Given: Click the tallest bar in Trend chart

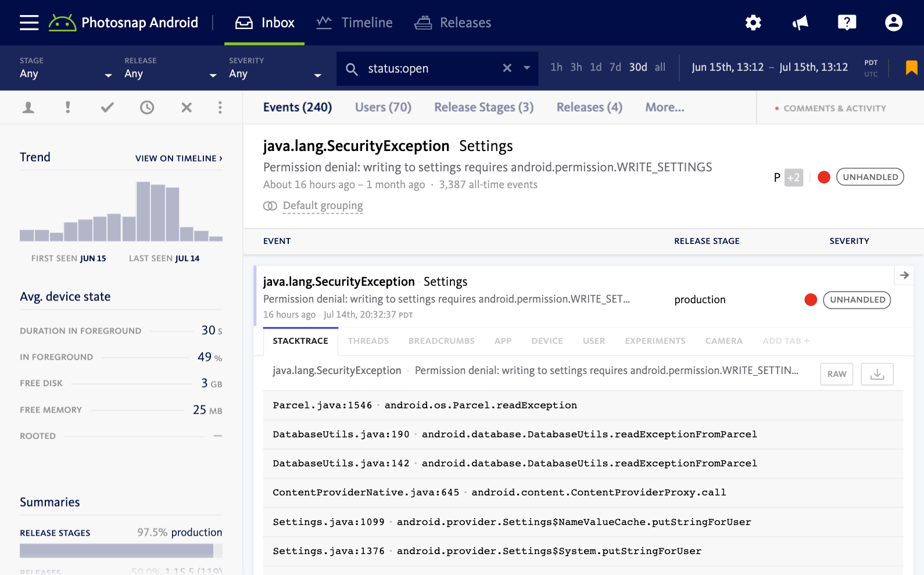Looking at the screenshot, I should (x=143, y=211).
